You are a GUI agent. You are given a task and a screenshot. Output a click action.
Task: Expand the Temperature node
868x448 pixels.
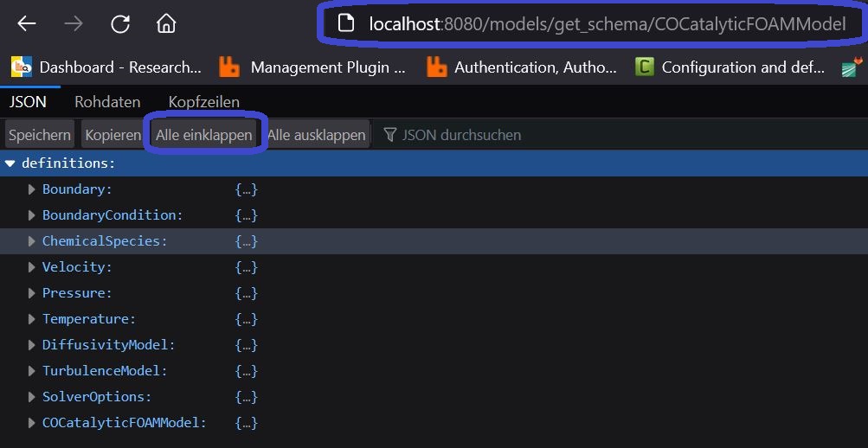tap(31, 319)
